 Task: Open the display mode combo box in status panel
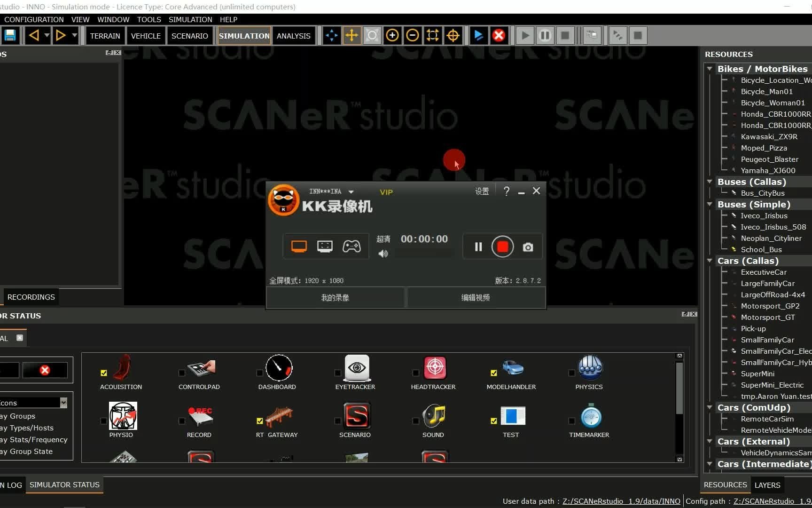[x=34, y=403]
